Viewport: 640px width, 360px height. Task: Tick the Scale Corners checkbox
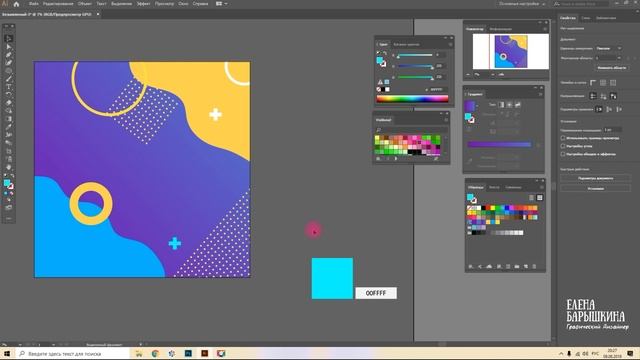(563, 146)
